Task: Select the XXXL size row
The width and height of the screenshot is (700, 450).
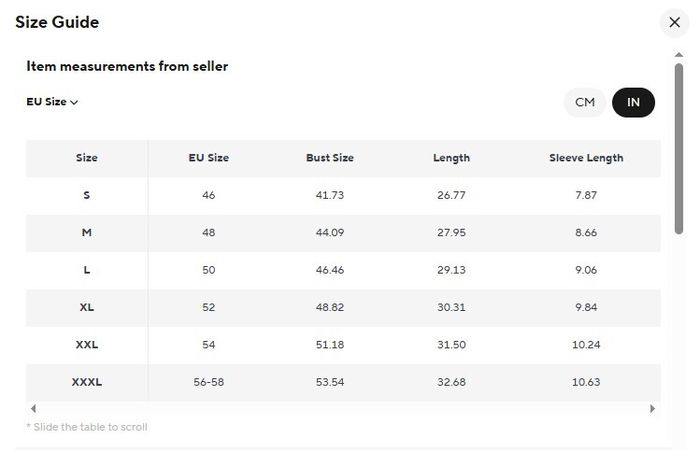Action: tap(343, 383)
